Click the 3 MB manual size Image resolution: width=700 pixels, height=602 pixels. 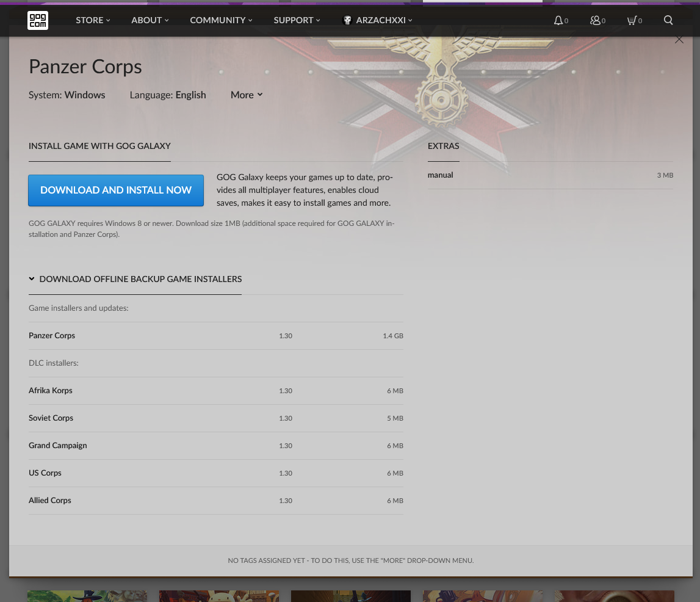click(665, 175)
